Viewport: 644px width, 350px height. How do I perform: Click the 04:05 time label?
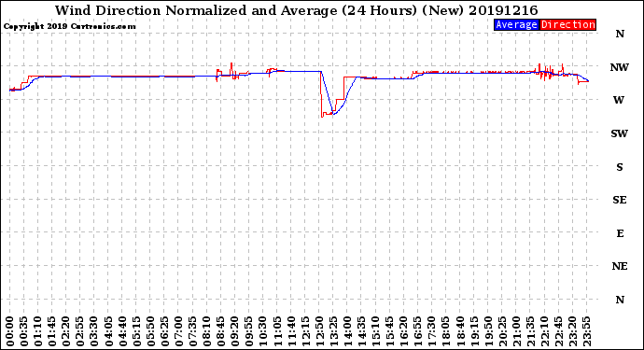coord(108,331)
